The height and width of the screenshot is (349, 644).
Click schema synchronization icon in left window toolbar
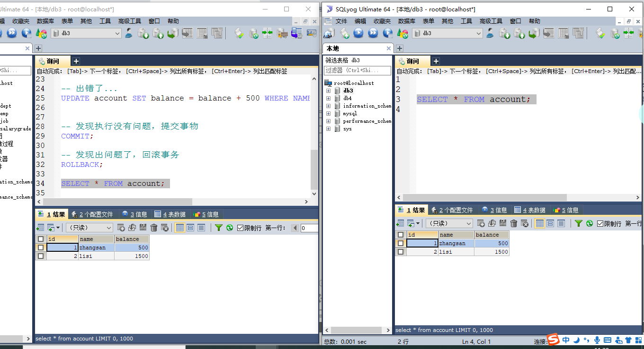click(x=268, y=33)
